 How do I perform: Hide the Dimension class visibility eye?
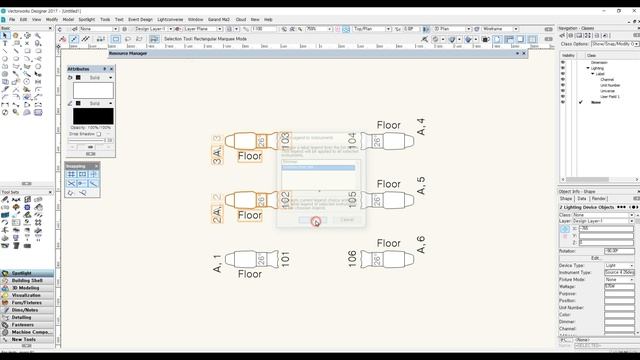563,62
